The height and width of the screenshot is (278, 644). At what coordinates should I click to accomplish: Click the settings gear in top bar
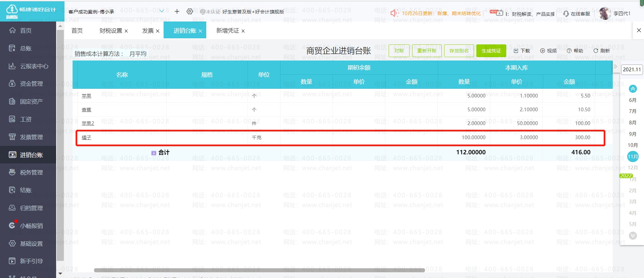pyautogui.click(x=190, y=11)
